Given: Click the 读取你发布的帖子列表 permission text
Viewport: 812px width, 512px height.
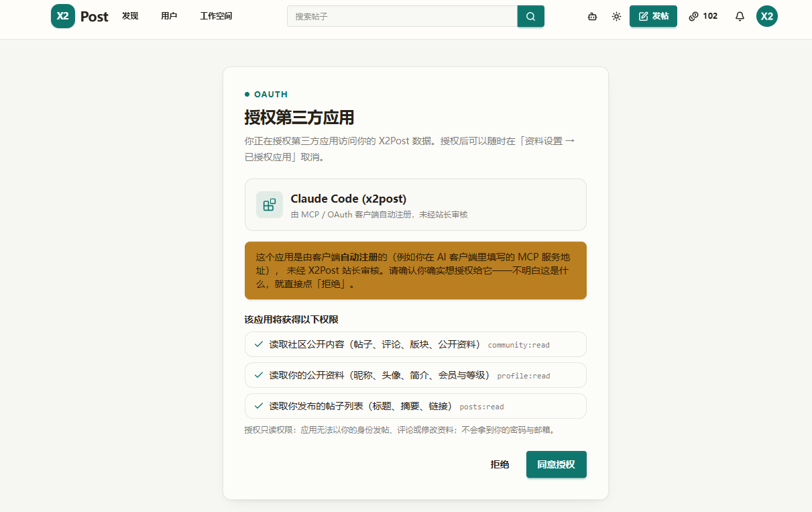Looking at the screenshot, I should coord(361,406).
